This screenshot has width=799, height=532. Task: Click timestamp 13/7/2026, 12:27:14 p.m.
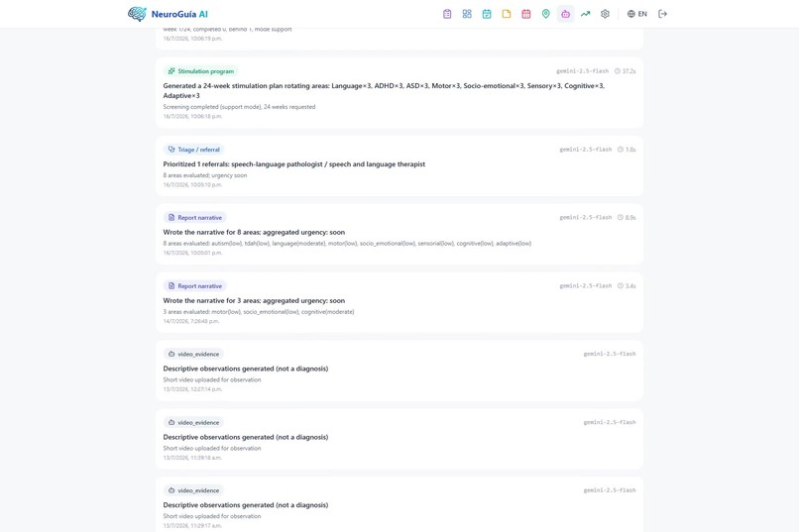click(192, 389)
